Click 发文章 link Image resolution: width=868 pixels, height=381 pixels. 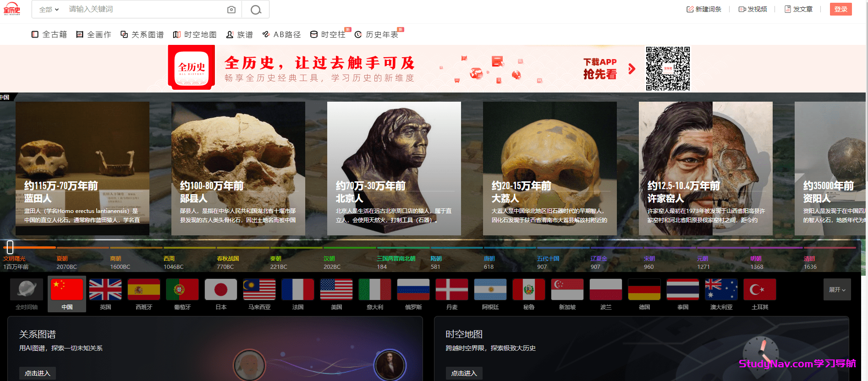(x=799, y=9)
